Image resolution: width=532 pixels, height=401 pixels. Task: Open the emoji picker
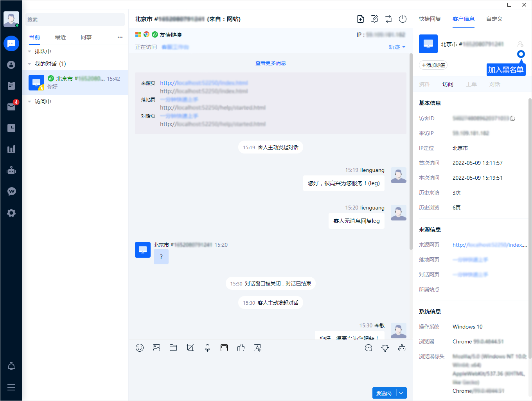click(x=140, y=348)
